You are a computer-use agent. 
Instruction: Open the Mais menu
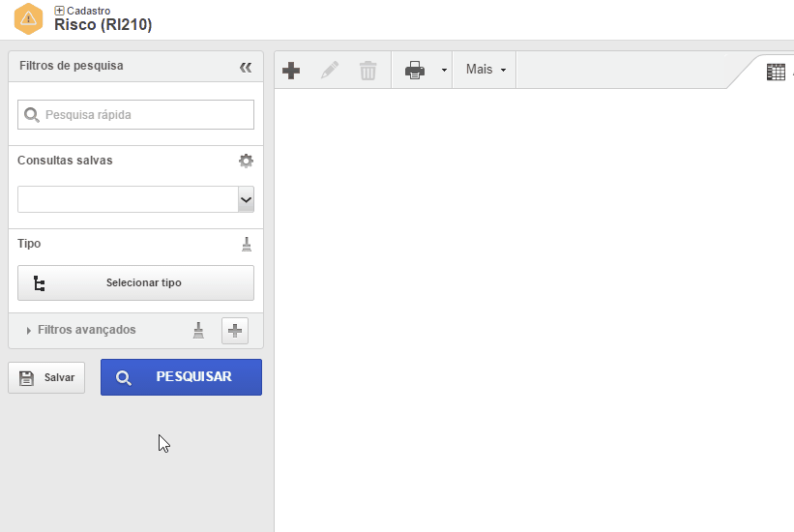point(485,70)
